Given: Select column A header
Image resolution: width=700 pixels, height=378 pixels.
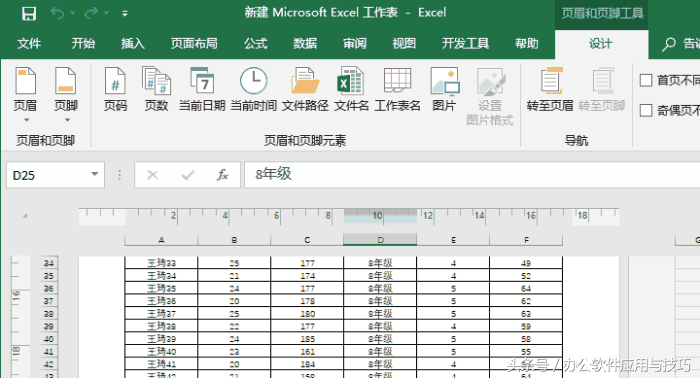Looking at the screenshot, I should coord(161,240).
